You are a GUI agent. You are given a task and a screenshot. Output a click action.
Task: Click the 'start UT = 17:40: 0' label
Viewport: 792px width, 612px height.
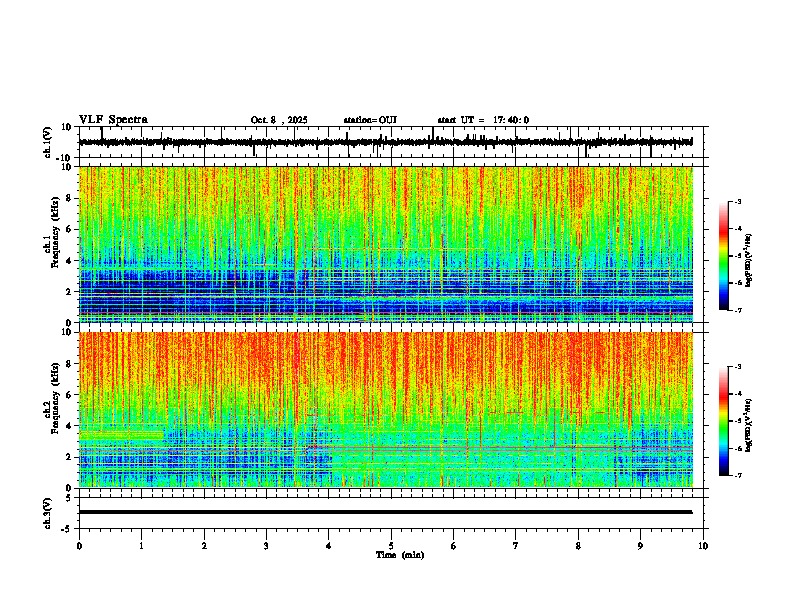coord(483,120)
